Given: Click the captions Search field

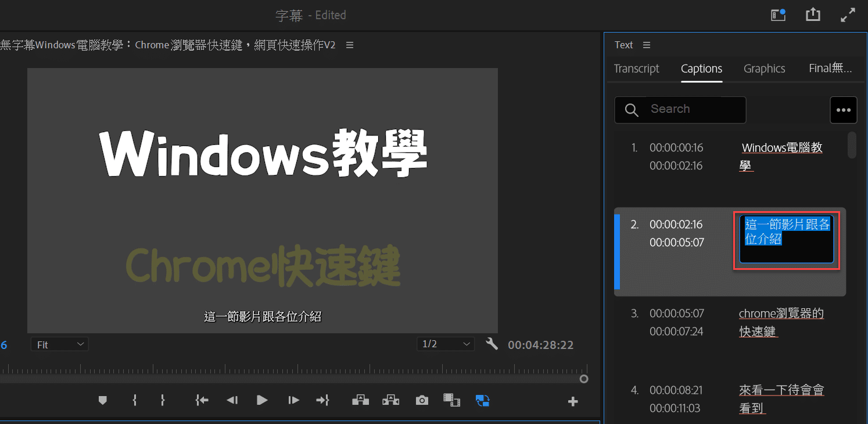Looking at the screenshot, I should [680, 110].
